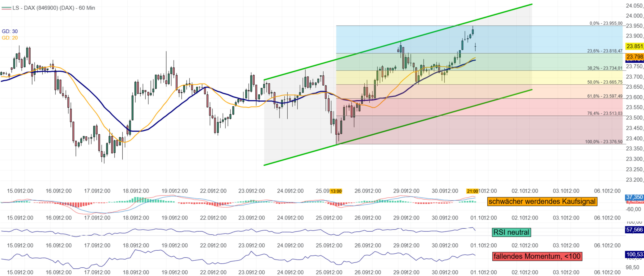Select the 0,0% - 23.955,00 Fibonacci label
The image size is (644, 276).
point(606,23)
